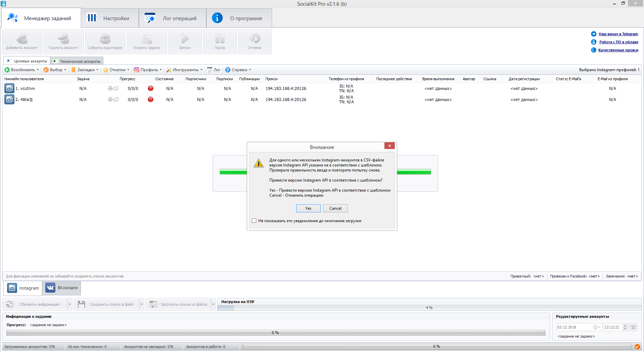The image size is (644, 352).
Task: Click the Specify task icon
Action: click(x=147, y=39)
